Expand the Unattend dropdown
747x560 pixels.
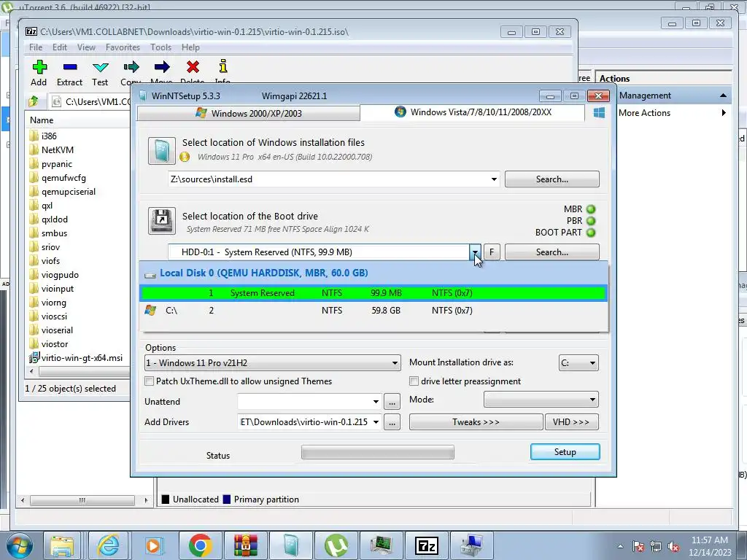pos(376,402)
